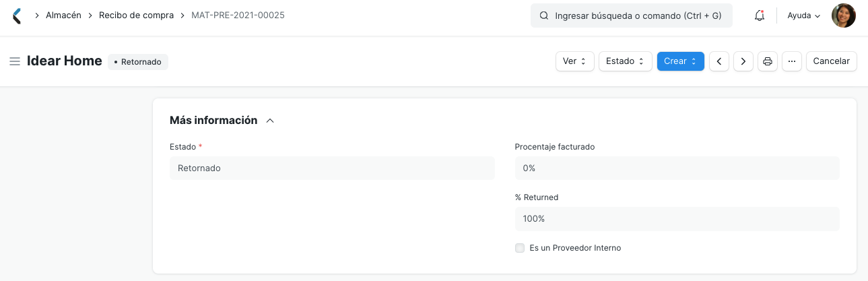The height and width of the screenshot is (281, 868).
Task: Open the Ayuda help menu
Action: click(x=804, y=15)
